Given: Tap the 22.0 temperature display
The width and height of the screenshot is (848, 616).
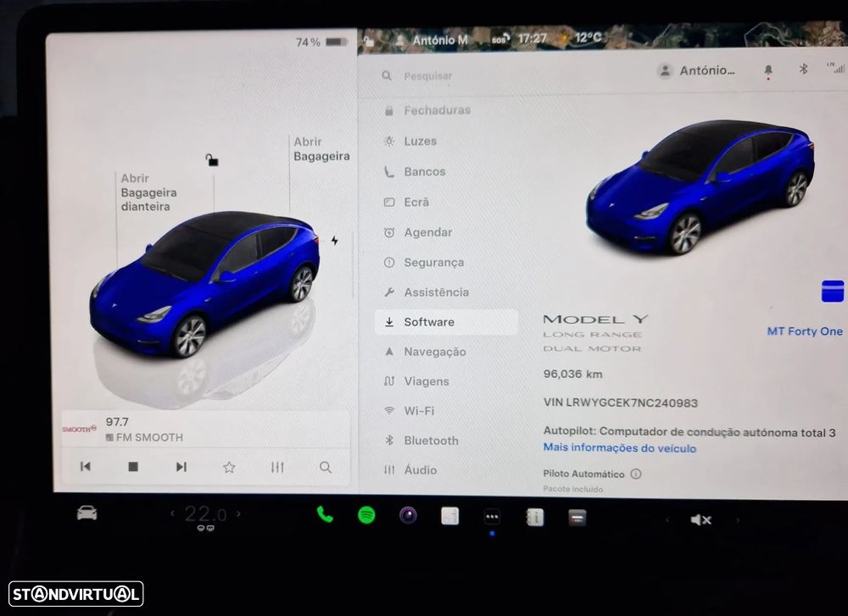Looking at the screenshot, I should [x=205, y=513].
